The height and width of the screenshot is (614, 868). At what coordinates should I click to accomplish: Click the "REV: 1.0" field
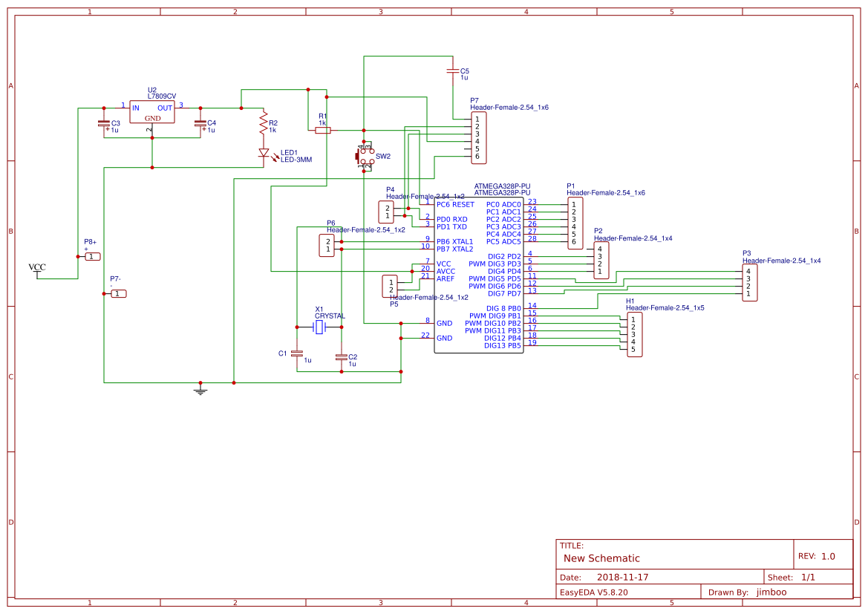817,556
